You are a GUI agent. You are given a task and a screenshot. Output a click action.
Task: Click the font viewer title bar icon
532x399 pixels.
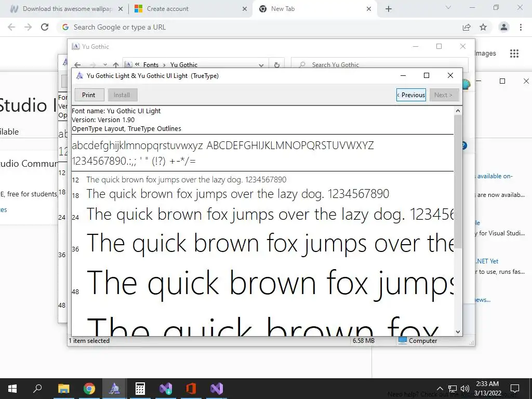(x=79, y=76)
